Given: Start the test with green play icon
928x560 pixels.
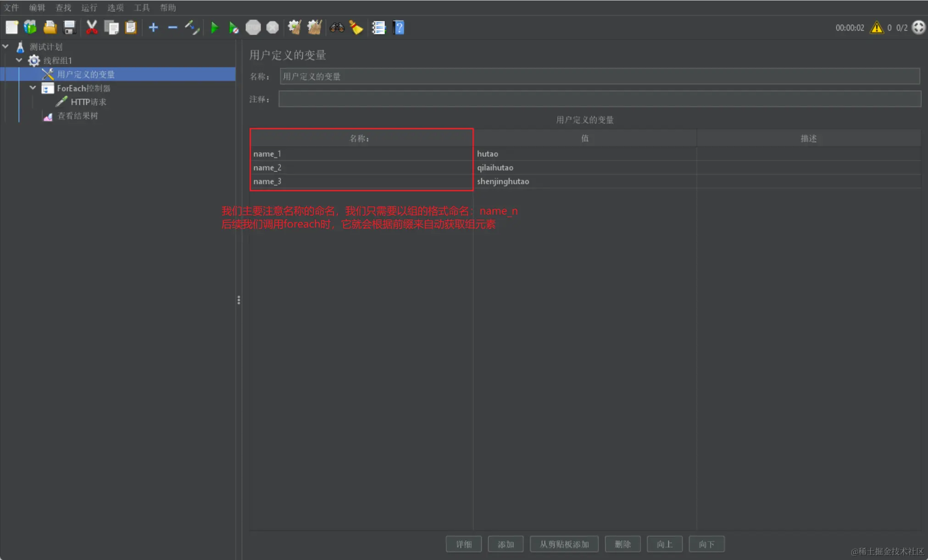Looking at the screenshot, I should coord(214,28).
